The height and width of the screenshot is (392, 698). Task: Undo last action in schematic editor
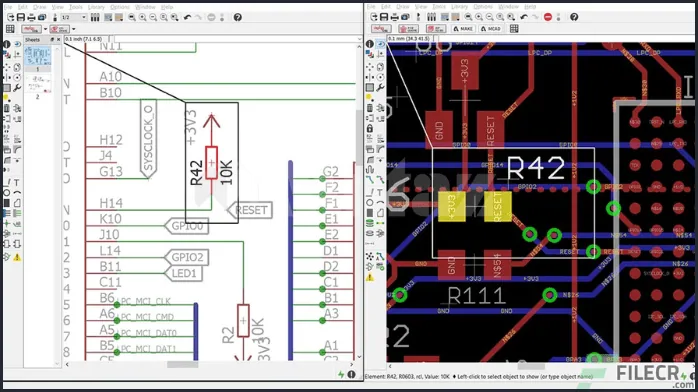coord(187,17)
